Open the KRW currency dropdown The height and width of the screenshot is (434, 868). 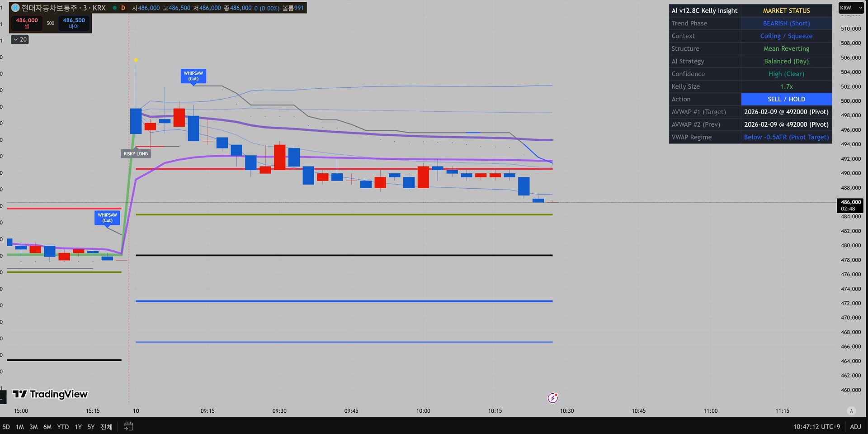point(851,8)
